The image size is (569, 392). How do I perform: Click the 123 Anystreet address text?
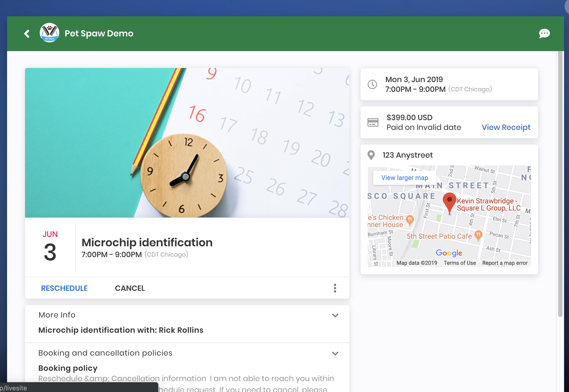pyautogui.click(x=407, y=155)
